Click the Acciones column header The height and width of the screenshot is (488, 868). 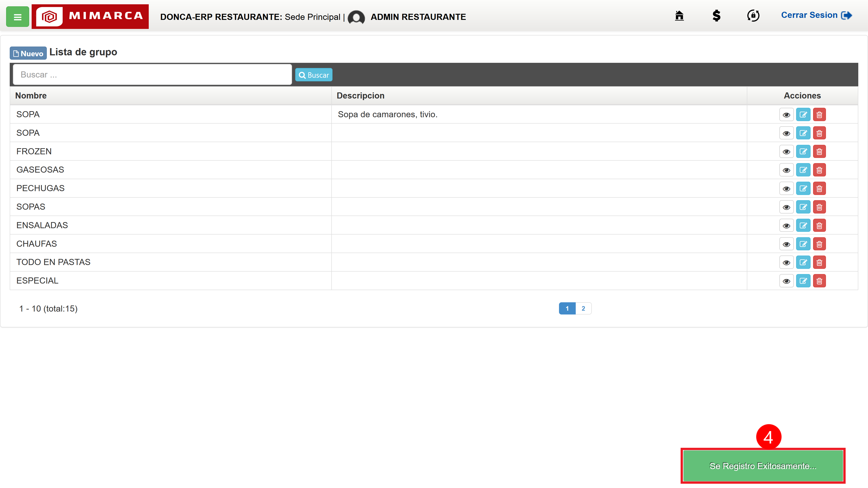coord(802,96)
